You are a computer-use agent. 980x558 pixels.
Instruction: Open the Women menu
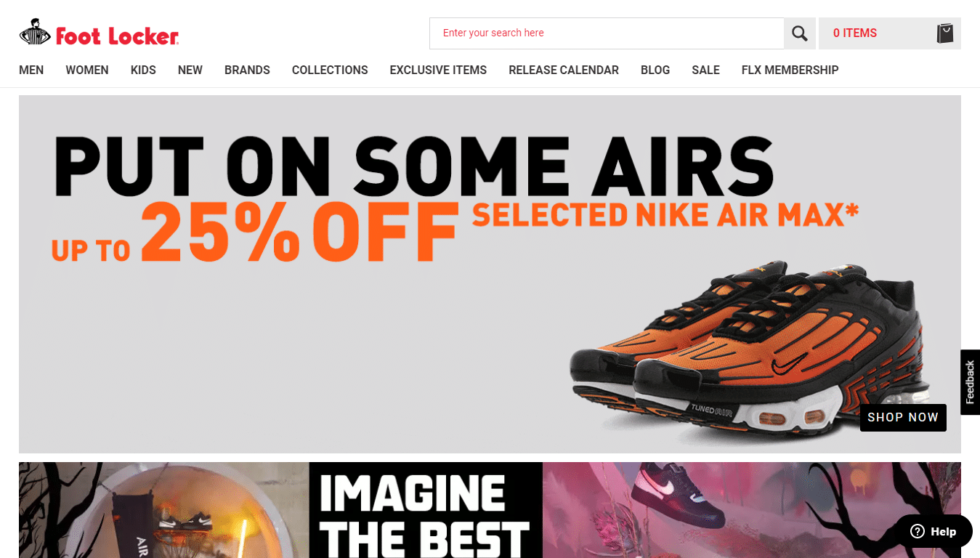87,70
